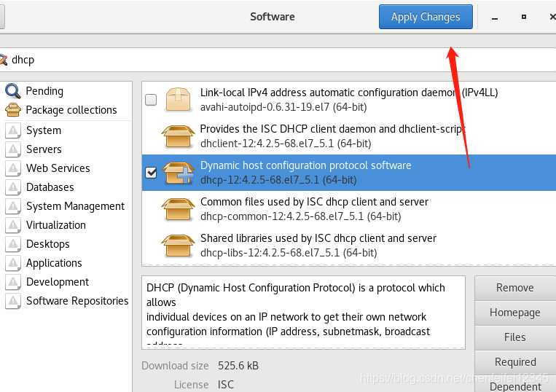Select the dhclient-12:4.2.5-68.el7_5.1 row text
Image resolution: width=556 pixels, height=392 pixels.
(286, 144)
